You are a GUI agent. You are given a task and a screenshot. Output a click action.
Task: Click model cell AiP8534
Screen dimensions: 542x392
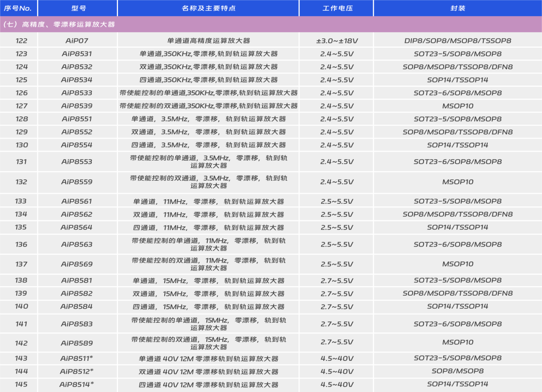click(x=77, y=80)
